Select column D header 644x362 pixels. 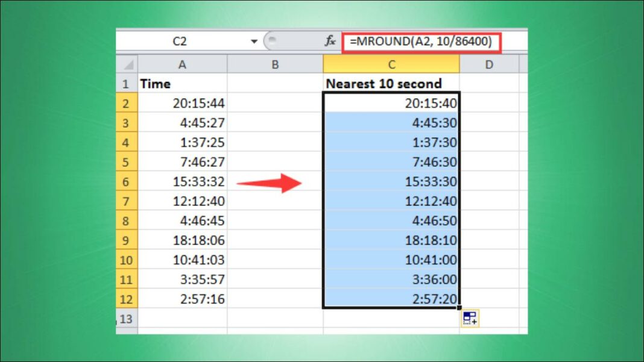489,64
